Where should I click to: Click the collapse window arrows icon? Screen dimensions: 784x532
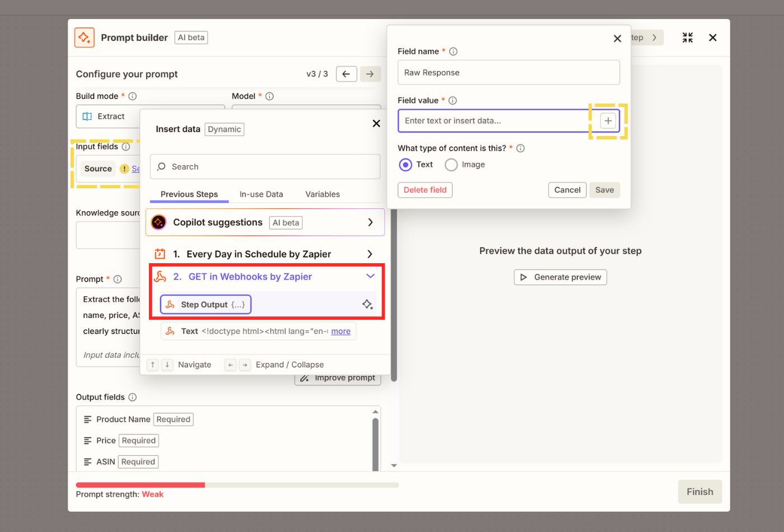click(x=687, y=38)
